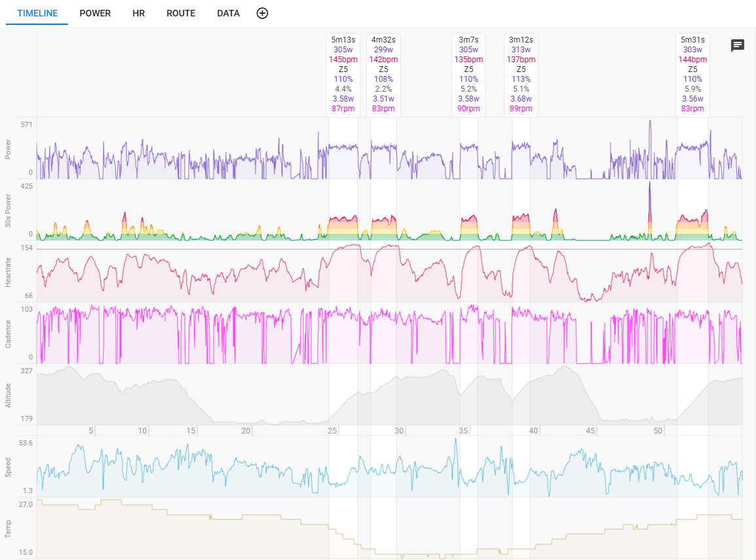The width and height of the screenshot is (756, 560).
Task: Switch to the POWER tab
Action: tap(95, 13)
